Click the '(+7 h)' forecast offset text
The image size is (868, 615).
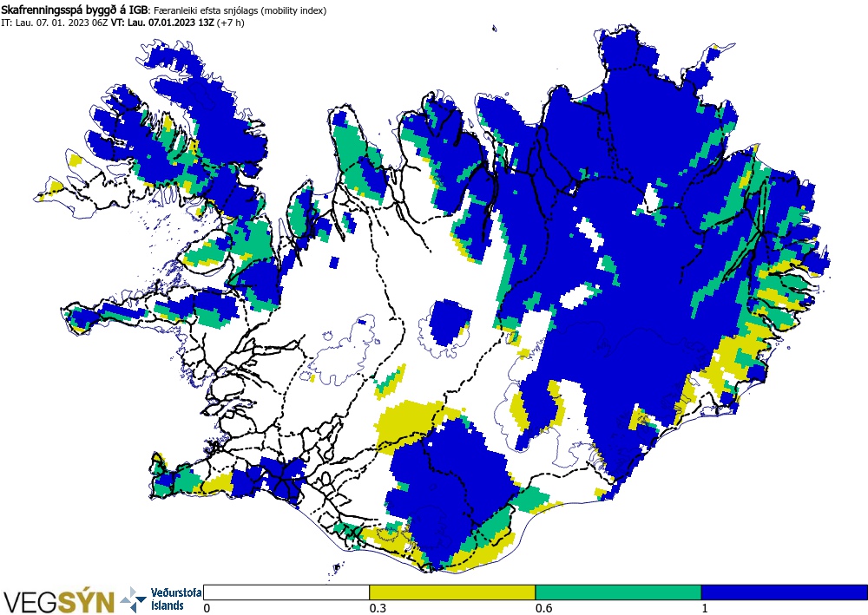pos(231,23)
